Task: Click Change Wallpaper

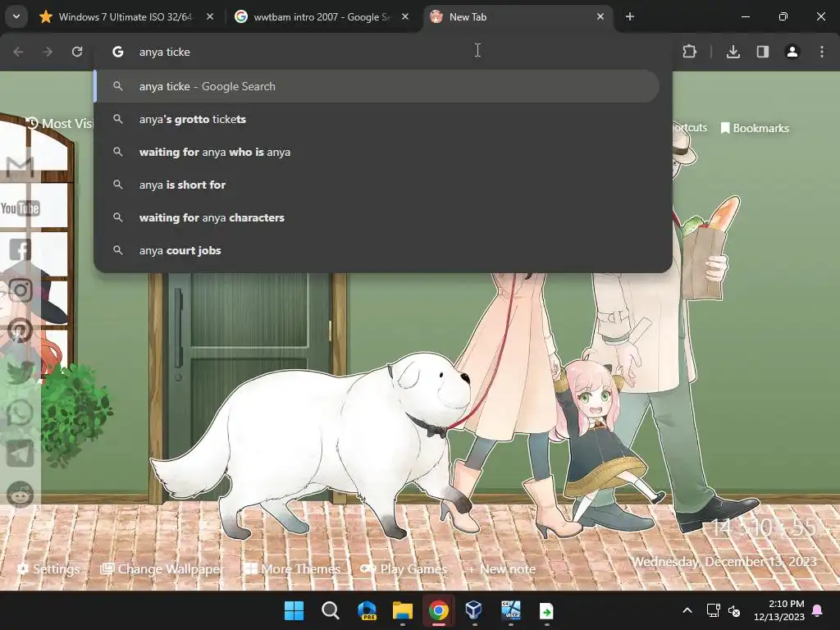Action: 162,569
